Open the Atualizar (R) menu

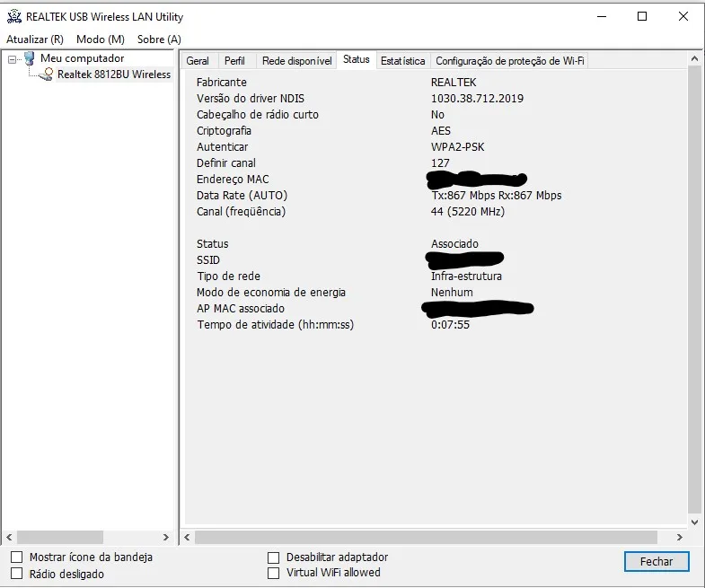(35, 39)
